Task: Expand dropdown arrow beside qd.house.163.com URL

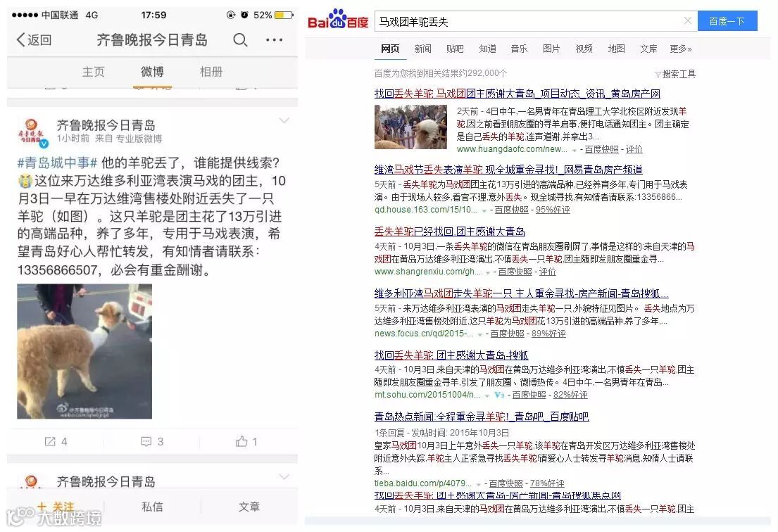Action: tap(484, 210)
